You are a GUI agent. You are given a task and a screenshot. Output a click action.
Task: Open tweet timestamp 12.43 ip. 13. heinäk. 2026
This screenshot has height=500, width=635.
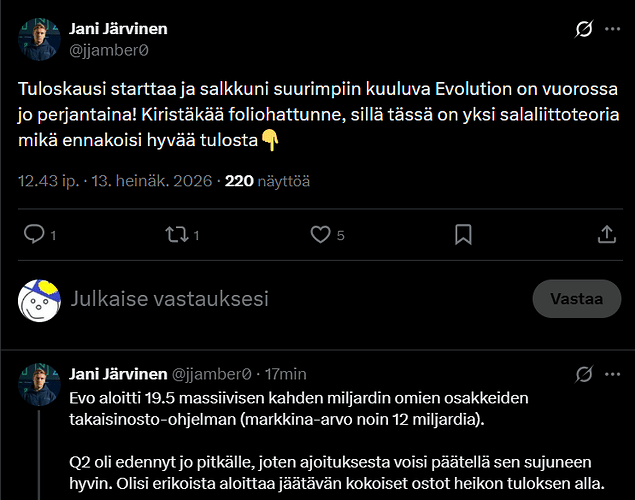point(115,181)
